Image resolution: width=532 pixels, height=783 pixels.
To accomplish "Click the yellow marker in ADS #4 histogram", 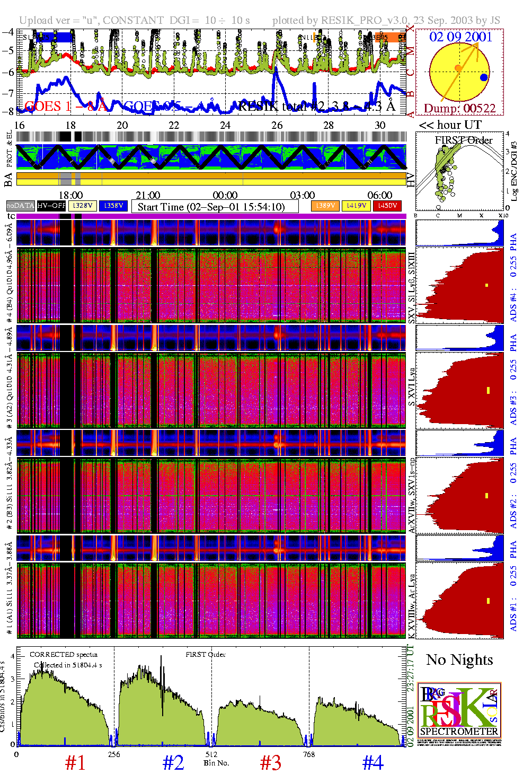I will click(486, 285).
